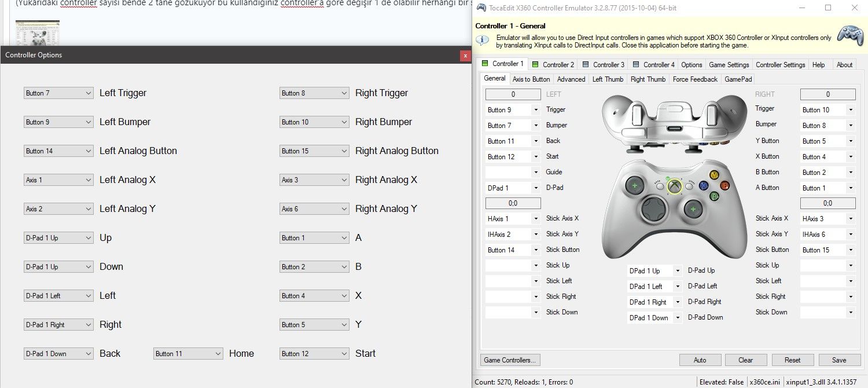This screenshot has width=868, height=388.
Task: Switch to the Controller 3 tab
Action: [x=604, y=65]
